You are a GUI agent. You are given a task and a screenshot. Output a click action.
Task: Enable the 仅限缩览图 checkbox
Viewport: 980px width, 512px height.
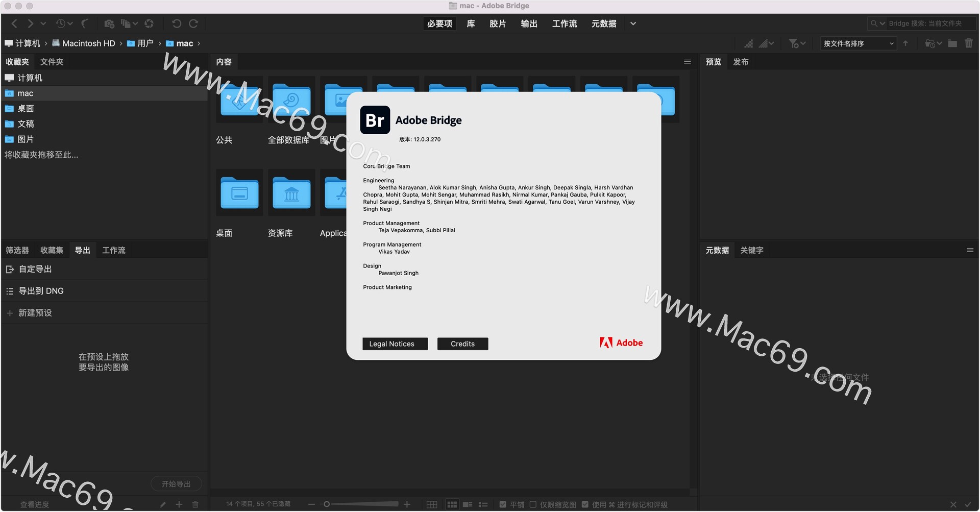pyautogui.click(x=533, y=504)
